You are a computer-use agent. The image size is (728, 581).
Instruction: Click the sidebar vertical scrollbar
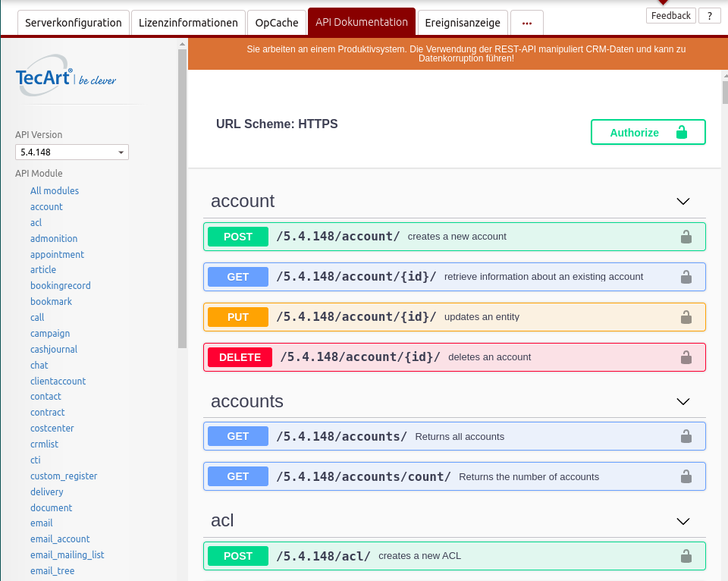pos(182,197)
